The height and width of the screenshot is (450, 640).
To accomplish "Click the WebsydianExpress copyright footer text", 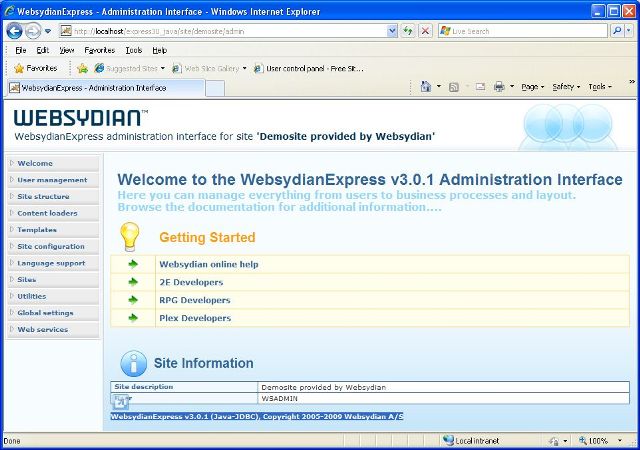I will tap(257, 417).
